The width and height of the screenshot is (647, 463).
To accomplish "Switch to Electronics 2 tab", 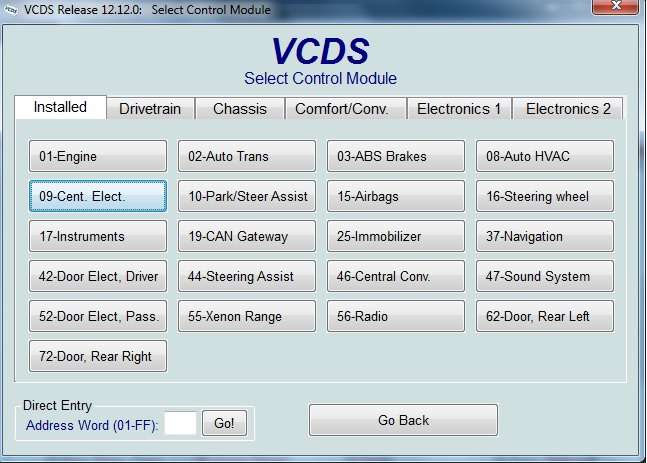I will [568, 109].
